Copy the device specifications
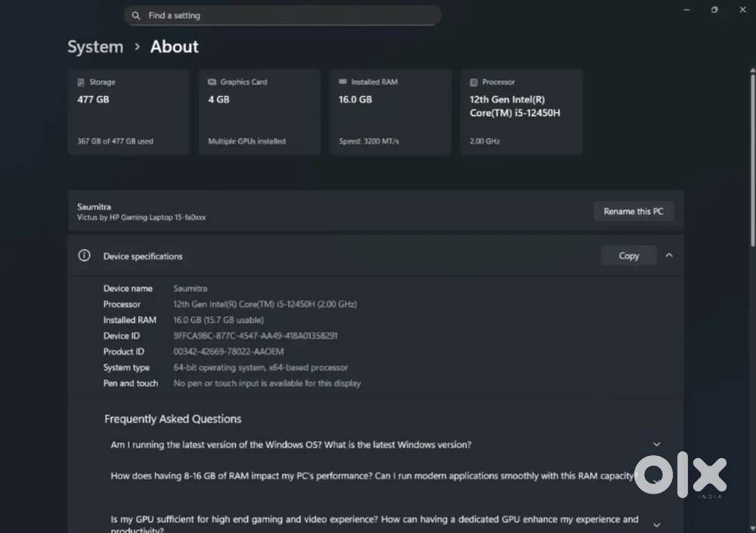 click(x=628, y=256)
